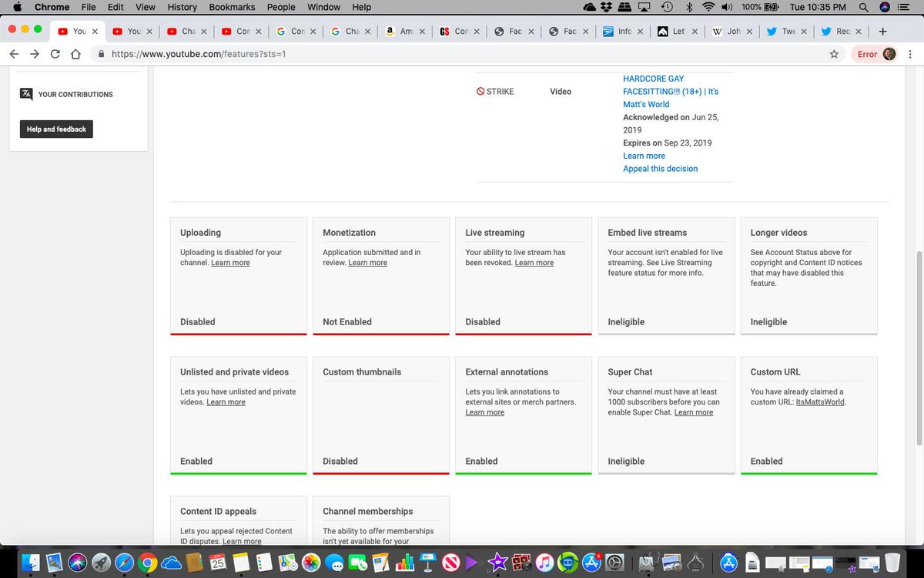This screenshot has height=578, width=924.
Task: Click Learn more in Super Chat card
Action: pos(694,412)
